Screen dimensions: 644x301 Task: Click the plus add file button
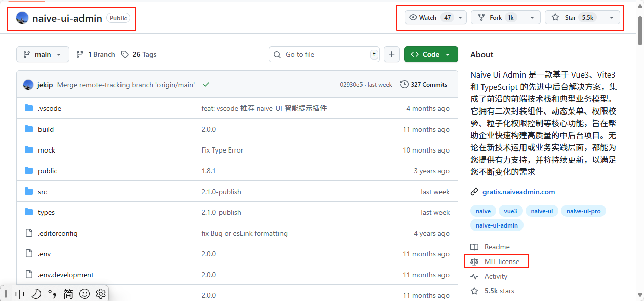tap(392, 54)
